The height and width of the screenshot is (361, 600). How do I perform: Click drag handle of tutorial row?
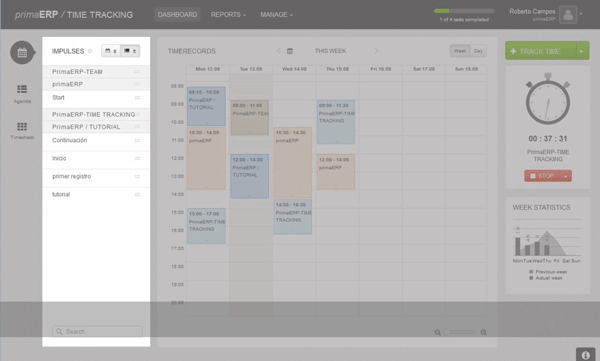coord(137,194)
